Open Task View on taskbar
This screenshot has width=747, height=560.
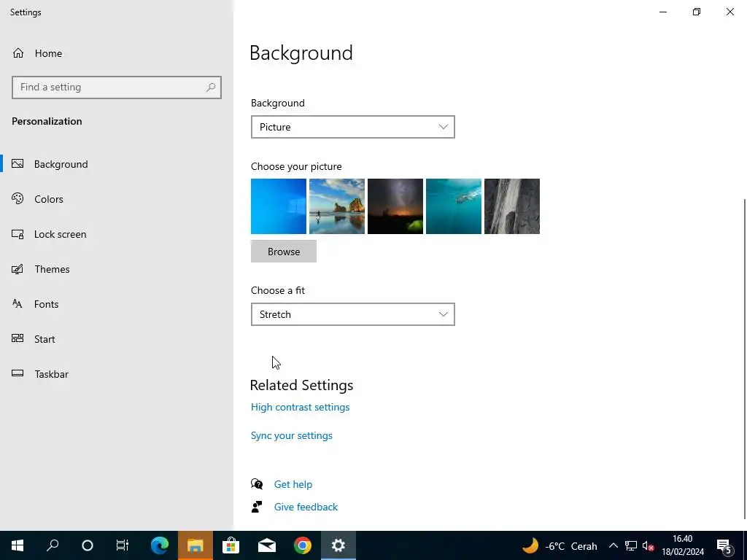click(123, 545)
